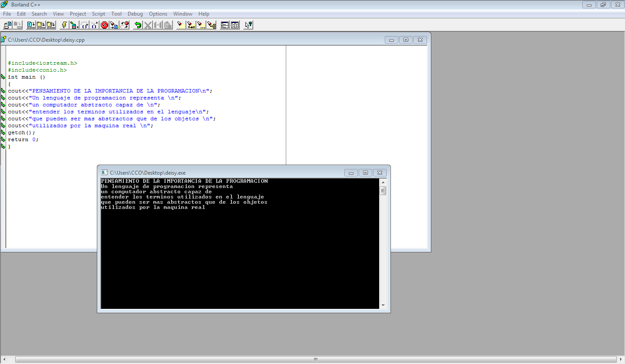Open the Project menu

pos(78,13)
